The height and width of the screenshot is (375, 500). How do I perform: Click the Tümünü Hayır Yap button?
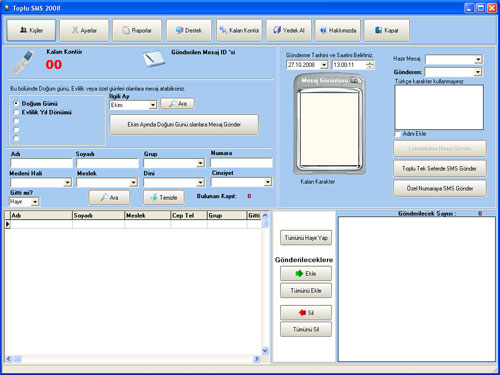tap(306, 238)
